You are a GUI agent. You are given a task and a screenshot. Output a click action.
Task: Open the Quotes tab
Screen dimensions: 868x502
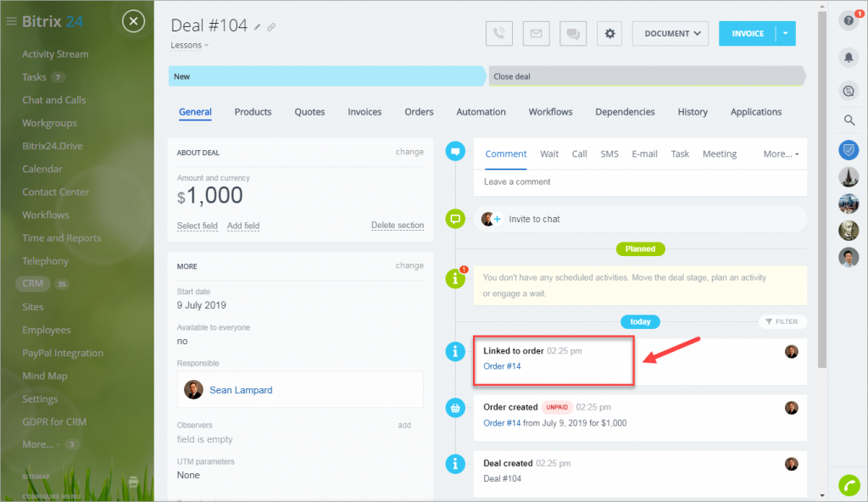point(309,112)
